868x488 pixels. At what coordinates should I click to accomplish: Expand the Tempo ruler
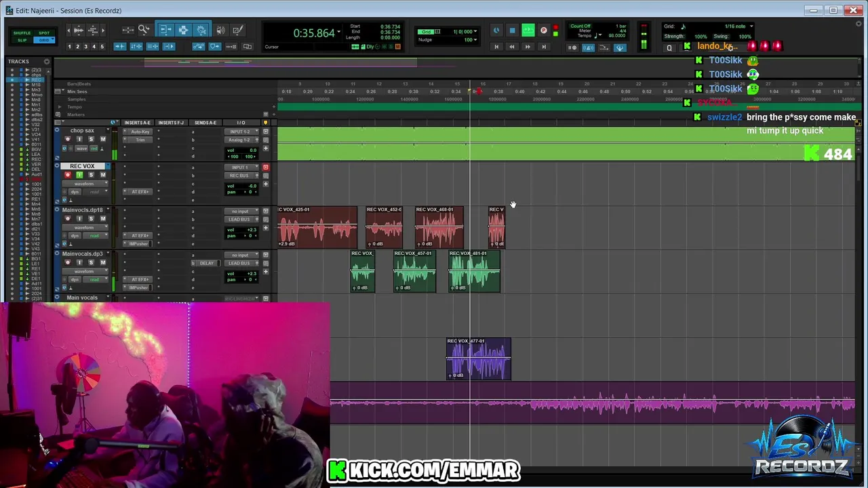[x=60, y=106]
